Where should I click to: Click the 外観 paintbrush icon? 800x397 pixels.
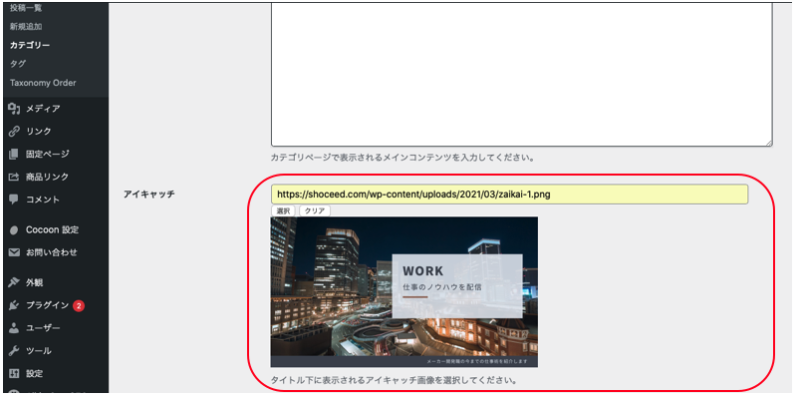[14, 283]
